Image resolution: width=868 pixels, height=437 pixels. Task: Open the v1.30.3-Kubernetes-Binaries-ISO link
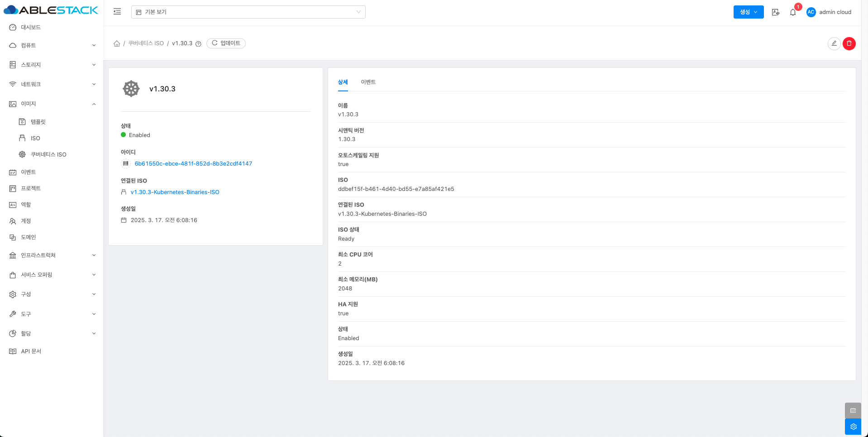click(175, 192)
